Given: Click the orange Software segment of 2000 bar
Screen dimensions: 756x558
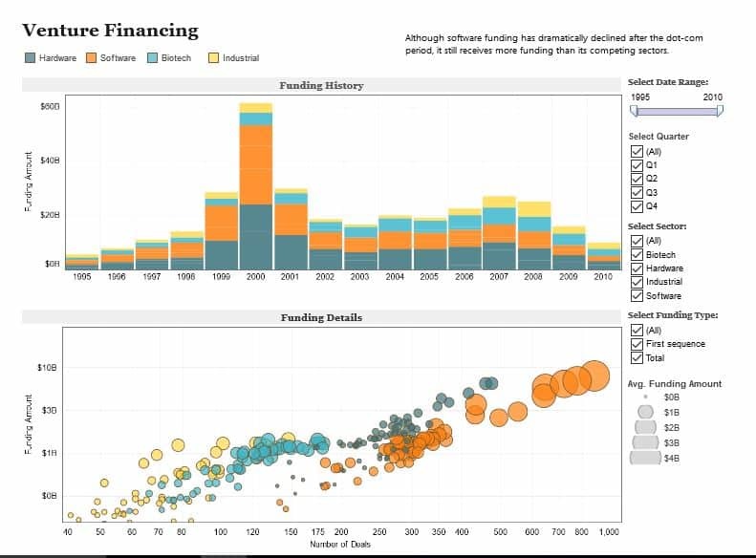Looking at the screenshot, I should tap(255, 164).
